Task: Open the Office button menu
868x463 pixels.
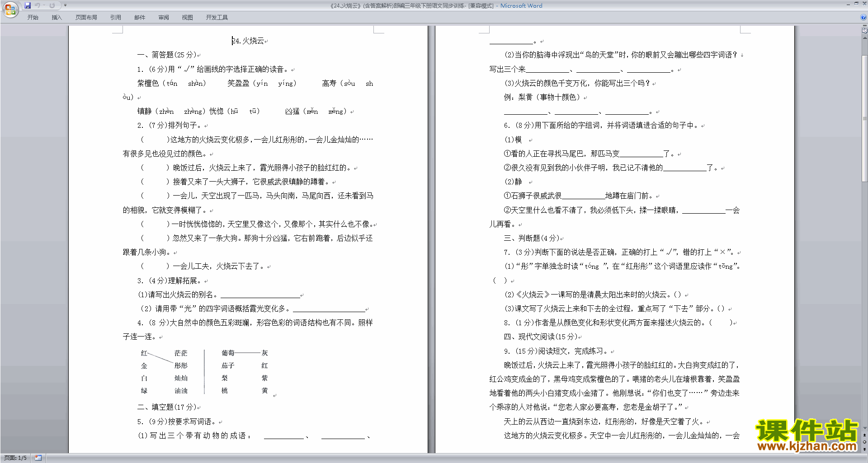Action: tap(10, 9)
